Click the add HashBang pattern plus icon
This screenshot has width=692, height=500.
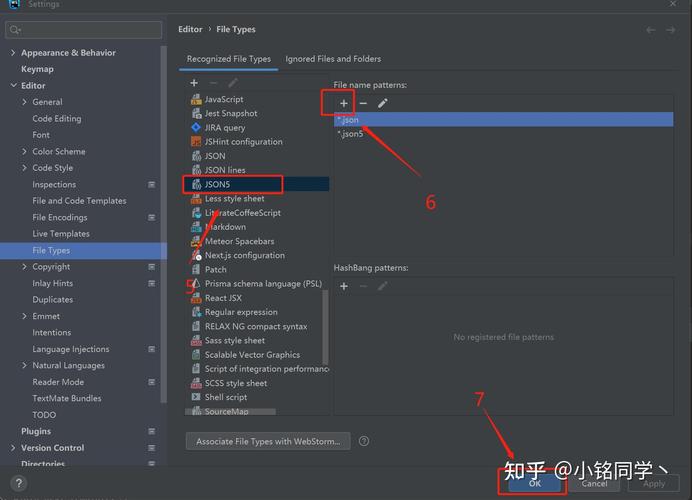coord(343,286)
